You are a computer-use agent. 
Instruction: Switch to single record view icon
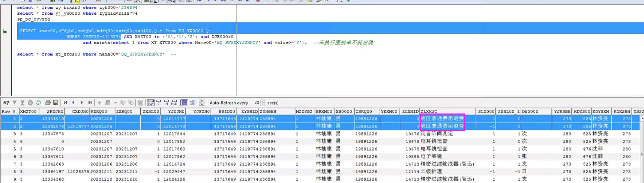192,103
